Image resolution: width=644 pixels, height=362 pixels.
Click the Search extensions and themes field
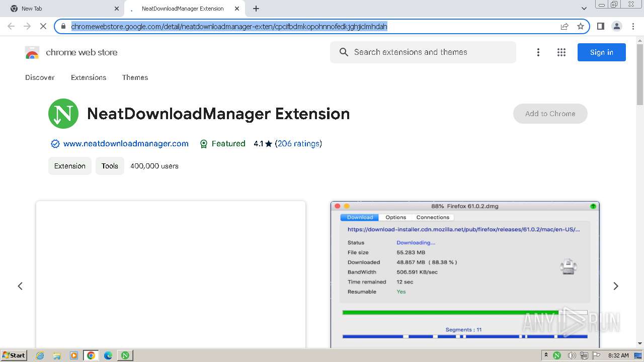click(423, 52)
